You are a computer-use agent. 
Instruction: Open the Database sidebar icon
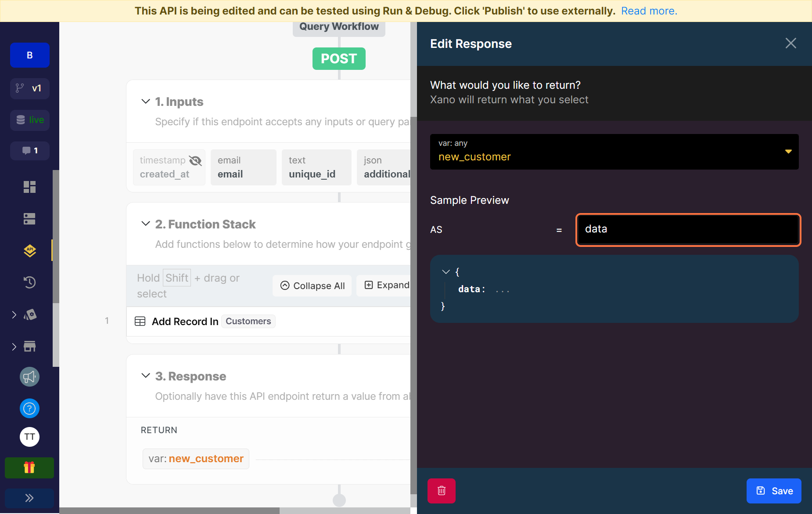[x=29, y=219]
